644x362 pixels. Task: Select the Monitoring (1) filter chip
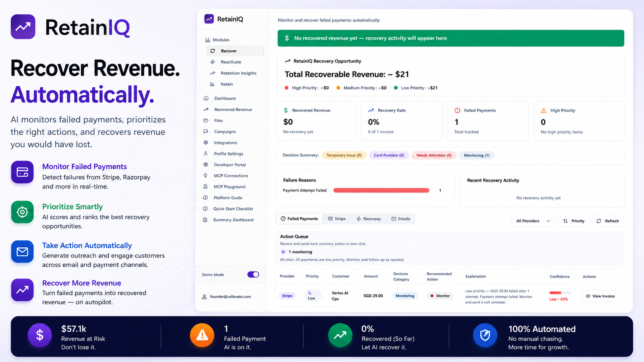(477, 155)
